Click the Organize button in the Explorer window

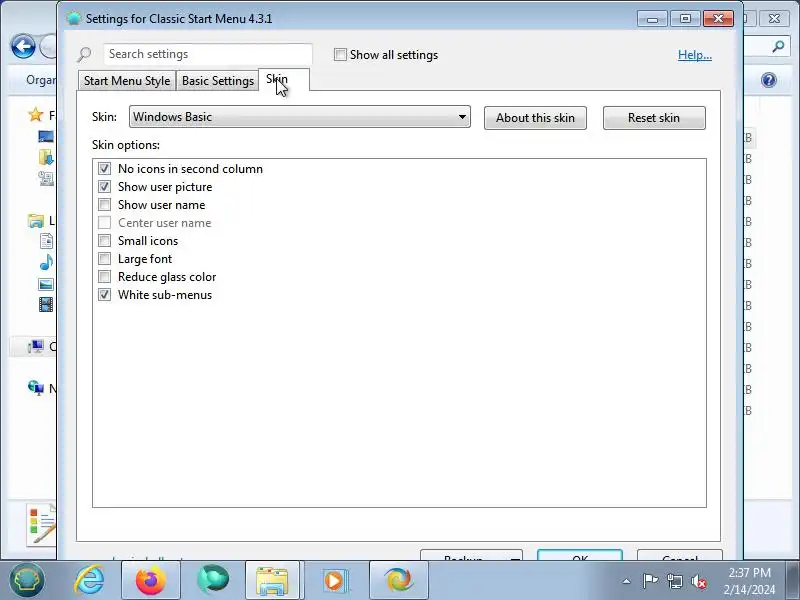[41, 80]
